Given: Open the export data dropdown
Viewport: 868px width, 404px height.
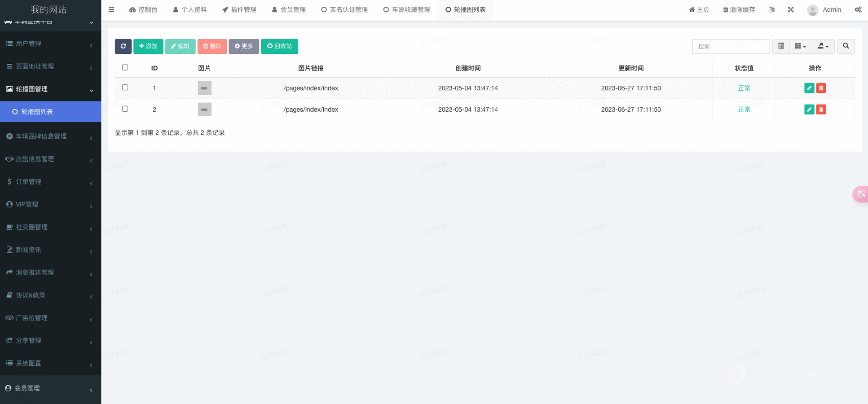Looking at the screenshot, I should (823, 46).
